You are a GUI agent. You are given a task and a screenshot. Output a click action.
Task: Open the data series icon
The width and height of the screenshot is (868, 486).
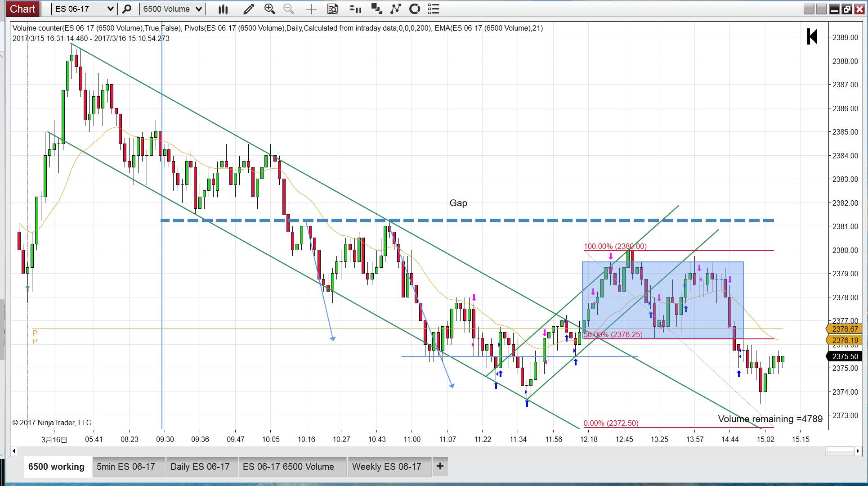tap(355, 9)
